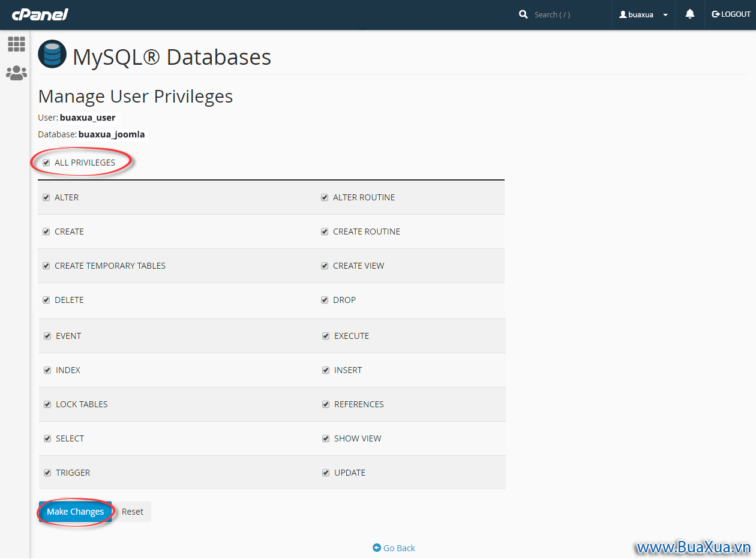Click the Manage User Privileges heading

coord(136,97)
